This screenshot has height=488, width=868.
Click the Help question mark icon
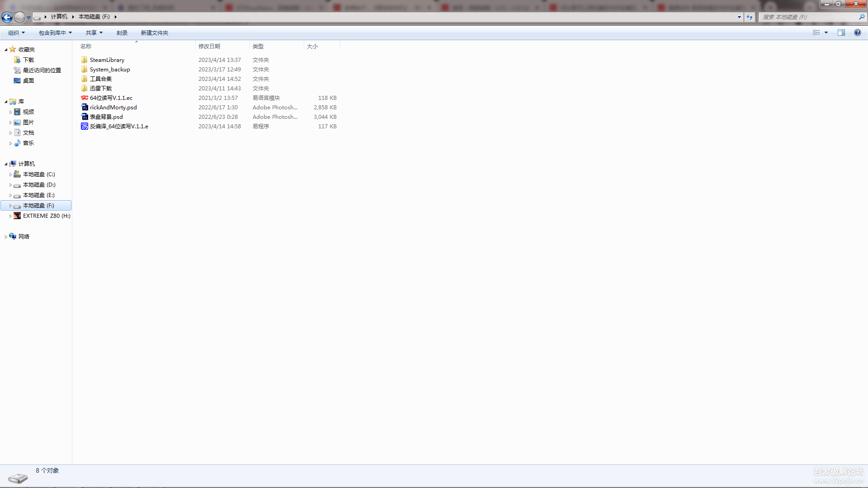(x=857, y=33)
